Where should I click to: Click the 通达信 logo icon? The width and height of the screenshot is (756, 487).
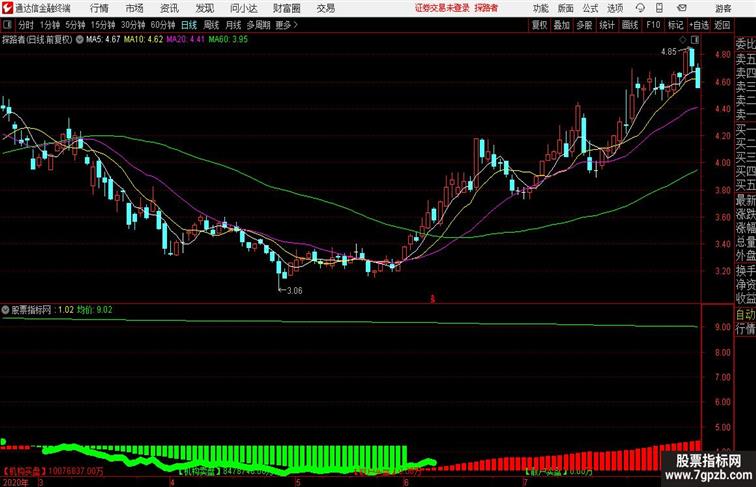tap(7, 8)
